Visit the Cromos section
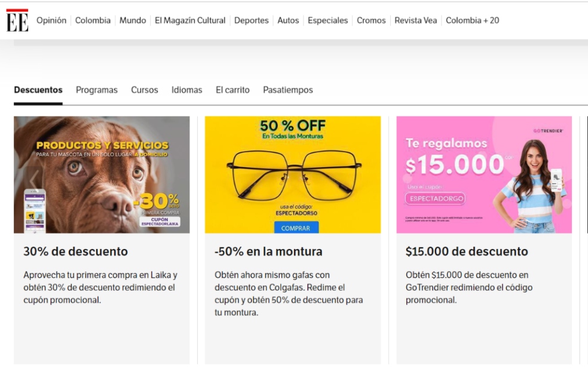Image resolution: width=588 pixels, height=375 pixels. coord(371,20)
